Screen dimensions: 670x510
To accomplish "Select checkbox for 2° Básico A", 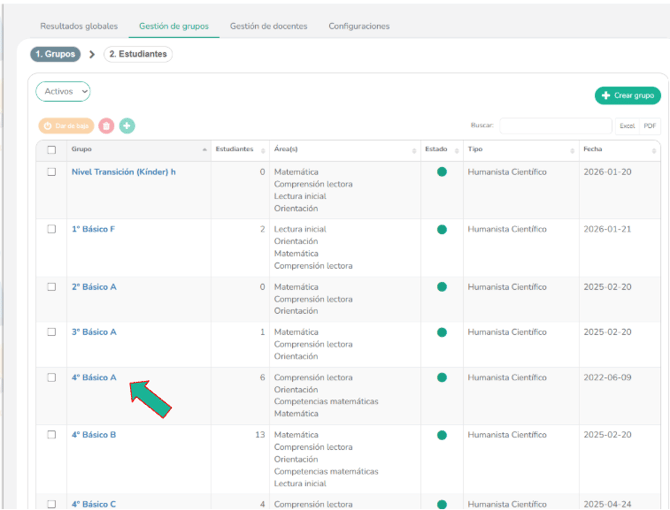I will tap(52, 287).
